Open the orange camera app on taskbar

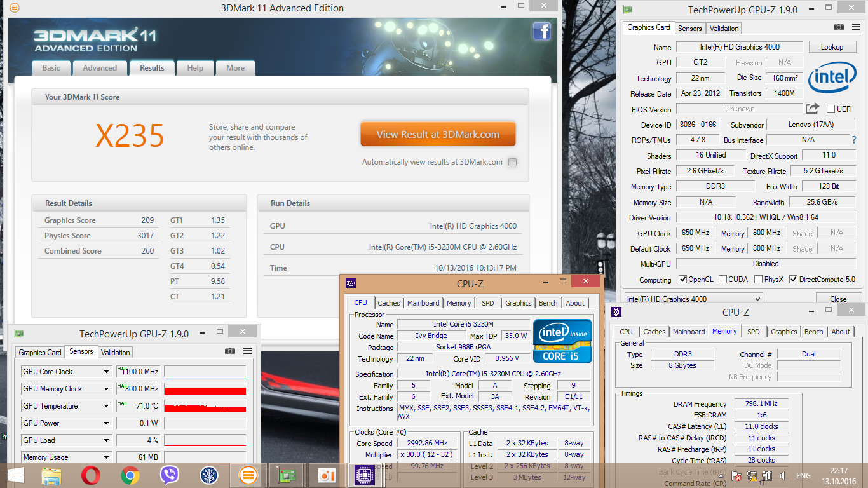point(327,475)
